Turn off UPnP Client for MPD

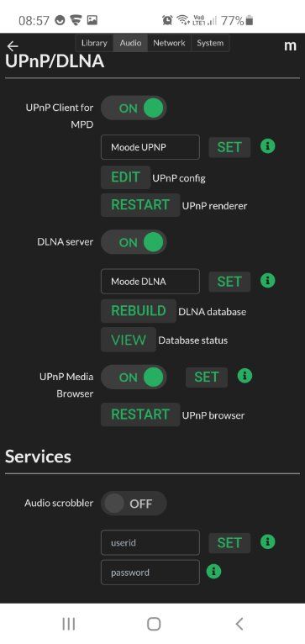click(x=134, y=108)
